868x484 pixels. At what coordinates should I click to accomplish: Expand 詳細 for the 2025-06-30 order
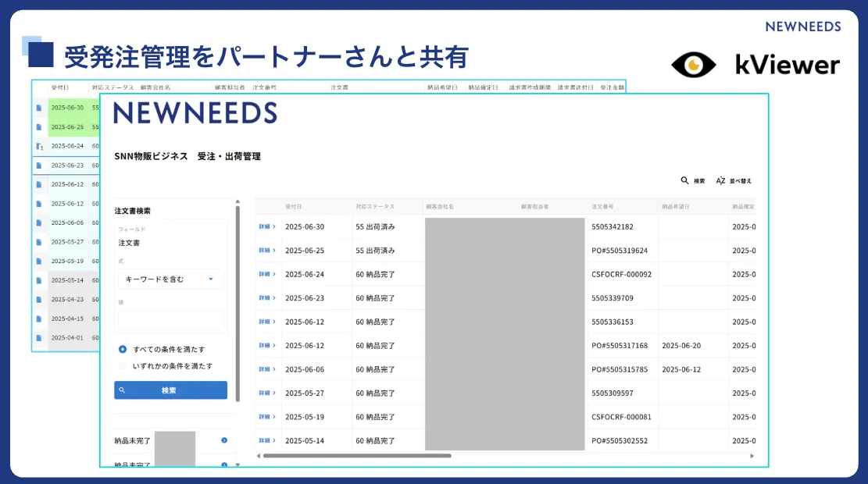coord(267,227)
